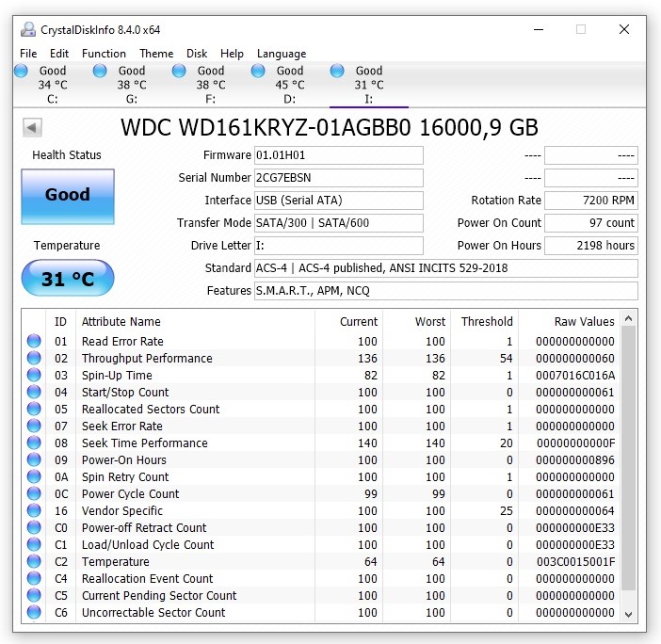Click the status orb for Start/Stop Count
Viewport: 661px width, 644px height.
(34, 392)
